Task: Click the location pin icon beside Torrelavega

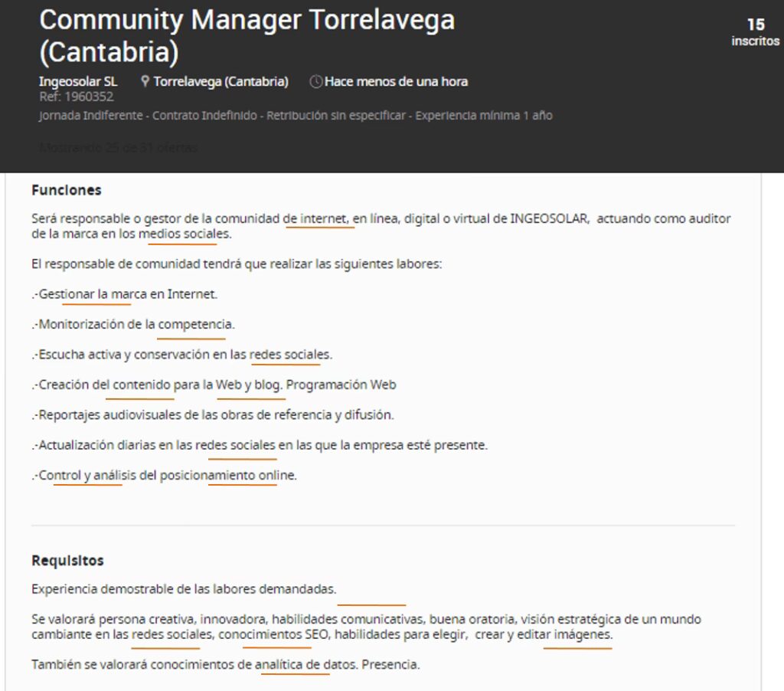Action: click(145, 81)
